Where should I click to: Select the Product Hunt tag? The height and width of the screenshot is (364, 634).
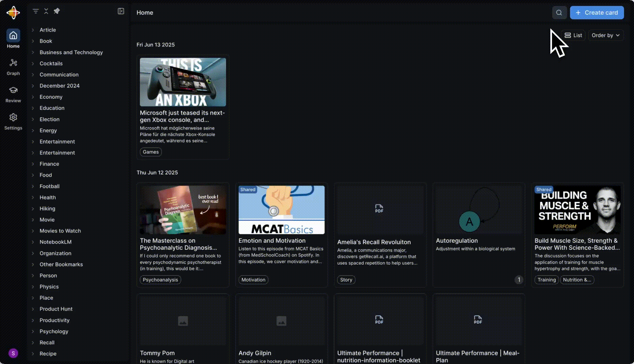tap(56, 309)
